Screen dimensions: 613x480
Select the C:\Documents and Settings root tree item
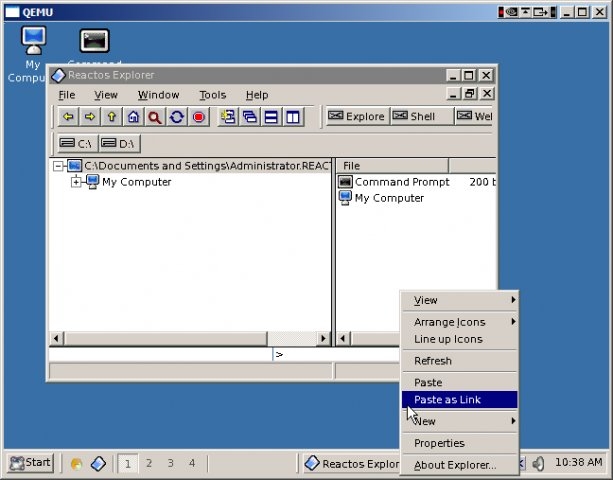207,166
